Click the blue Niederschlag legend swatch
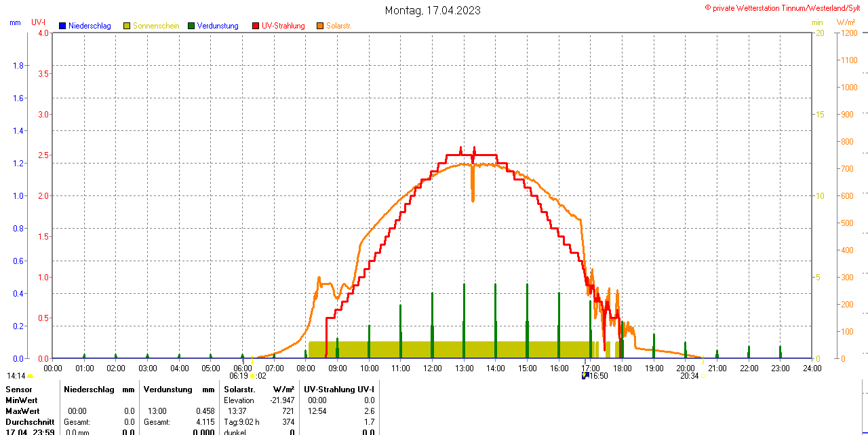Viewport: 868px width, 435px height. coord(62,26)
